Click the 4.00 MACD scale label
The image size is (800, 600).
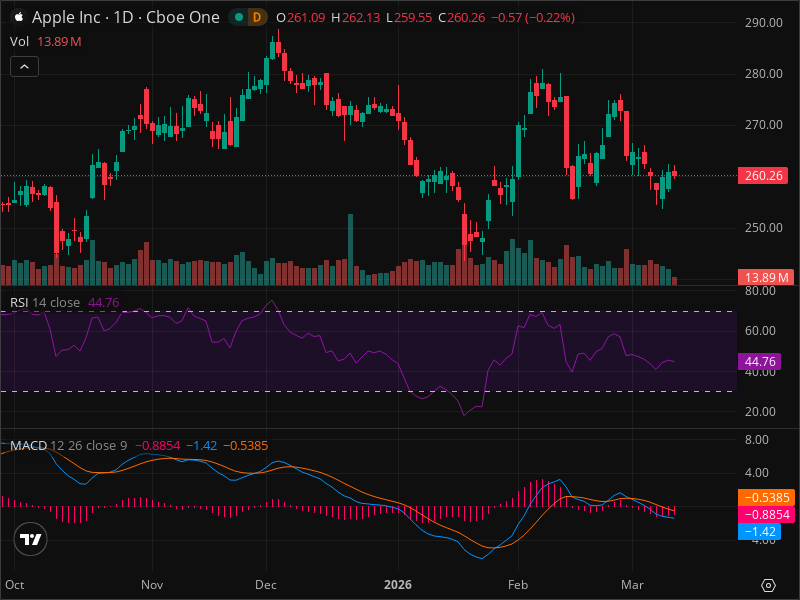click(757, 472)
